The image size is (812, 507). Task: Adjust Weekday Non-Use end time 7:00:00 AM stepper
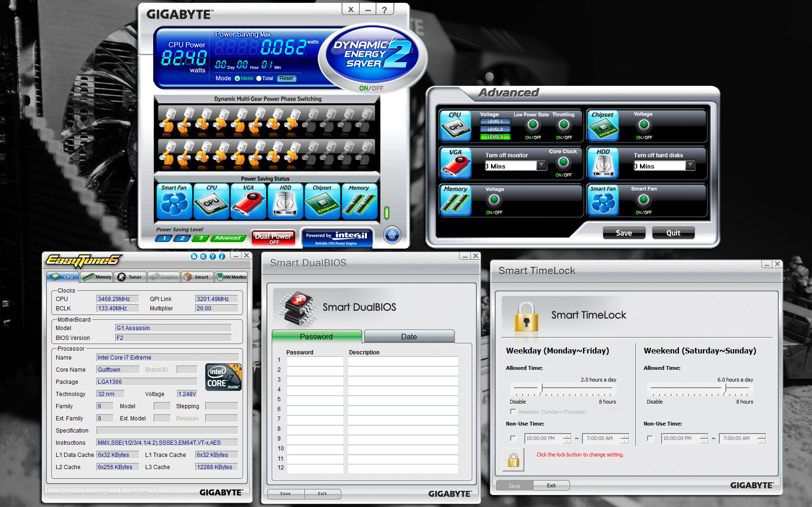(625, 439)
